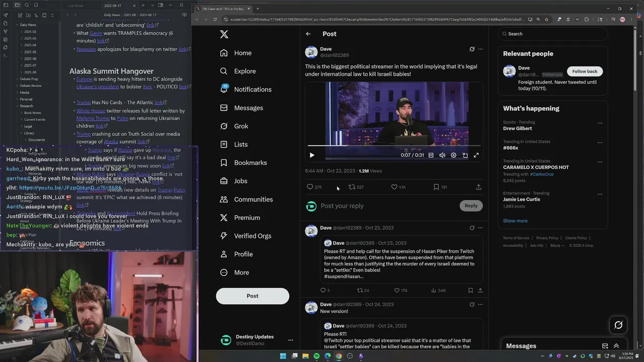The height and width of the screenshot is (362, 644).
Task: Open a new browser tab
Action: click(x=258, y=9)
